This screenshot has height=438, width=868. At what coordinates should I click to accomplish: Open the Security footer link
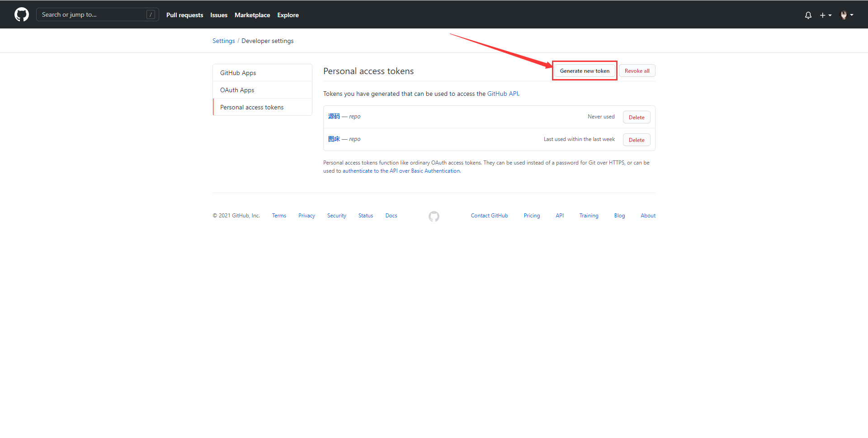coord(337,216)
